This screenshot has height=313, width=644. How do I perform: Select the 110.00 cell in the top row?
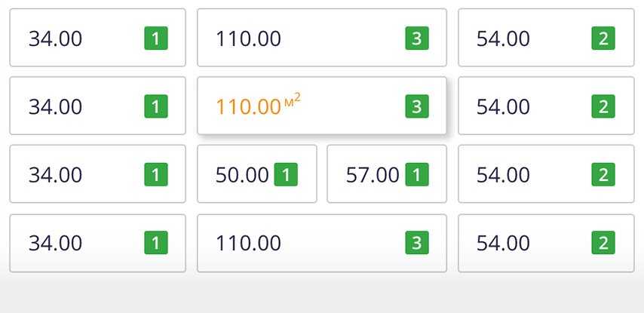pyautogui.click(x=321, y=38)
